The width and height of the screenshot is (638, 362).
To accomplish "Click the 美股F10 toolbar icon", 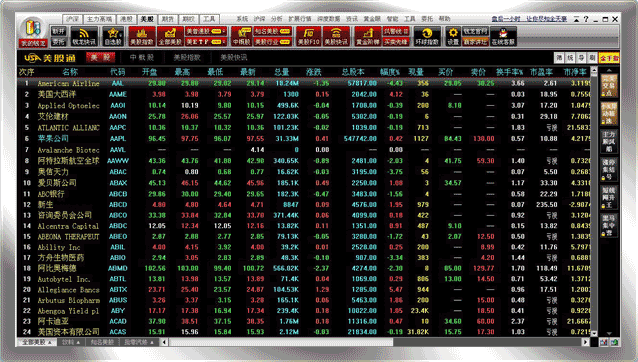I will pyautogui.click(x=308, y=37).
